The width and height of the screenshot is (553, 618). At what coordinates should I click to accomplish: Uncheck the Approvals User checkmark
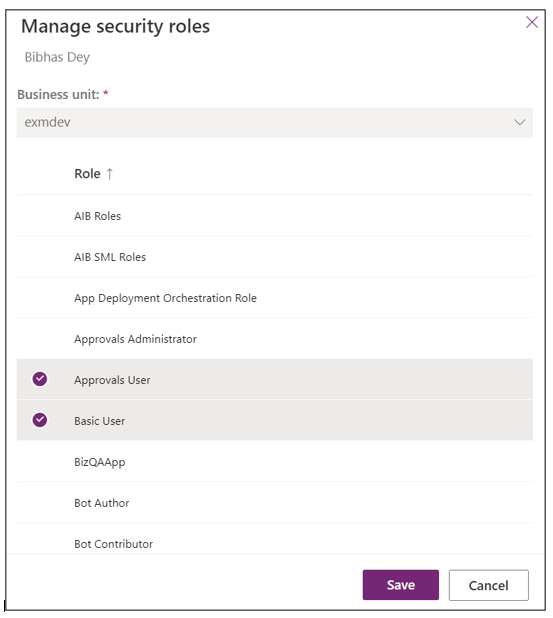click(40, 379)
